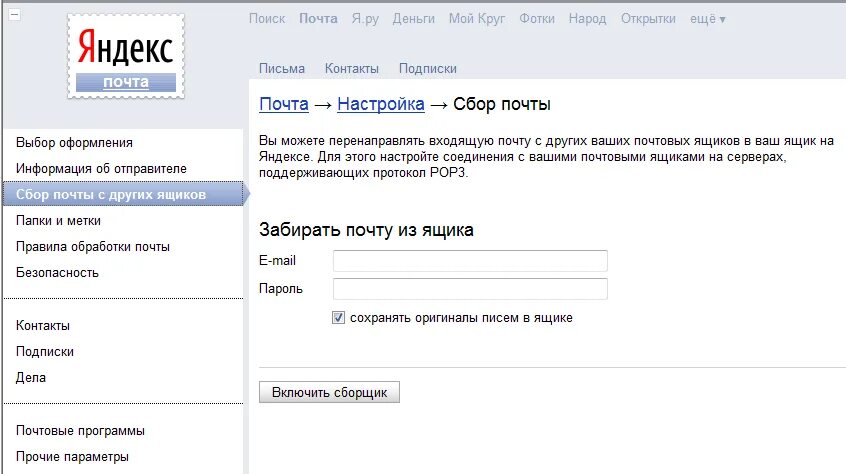
Task: Switch to the Контакты tab at top
Action: pos(352,69)
